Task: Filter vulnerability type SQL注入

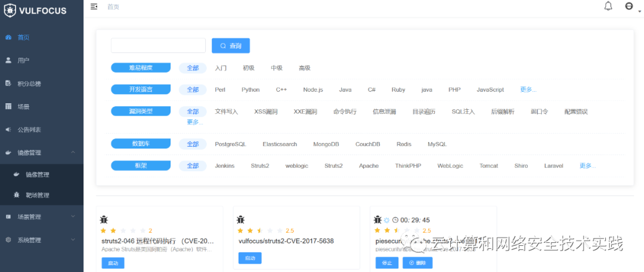Action: coord(463,112)
